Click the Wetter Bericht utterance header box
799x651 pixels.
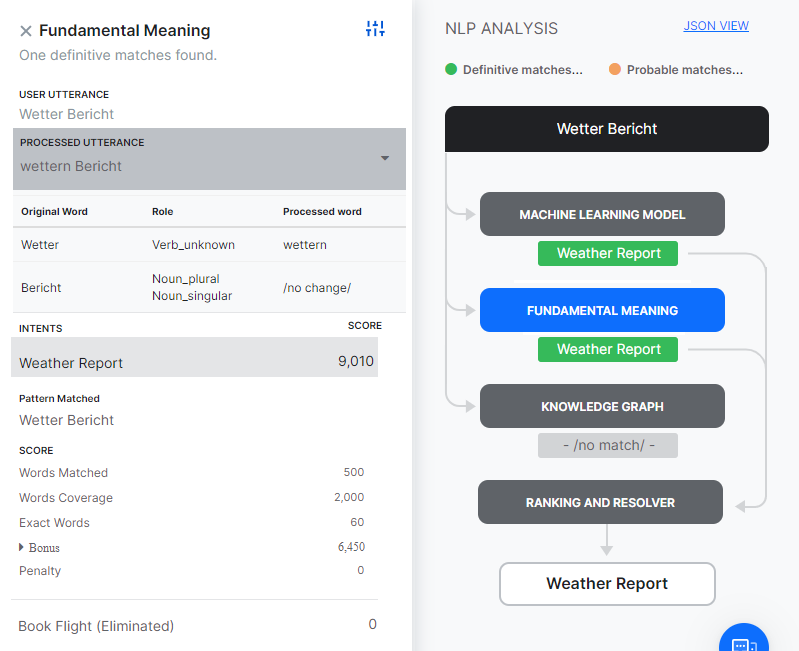click(x=606, y=129)
